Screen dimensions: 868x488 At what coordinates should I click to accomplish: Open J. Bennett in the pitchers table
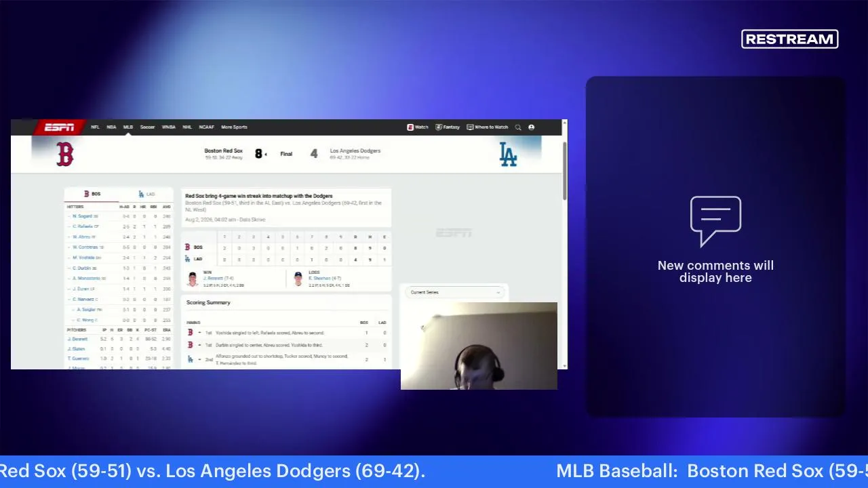click(77, 339)
